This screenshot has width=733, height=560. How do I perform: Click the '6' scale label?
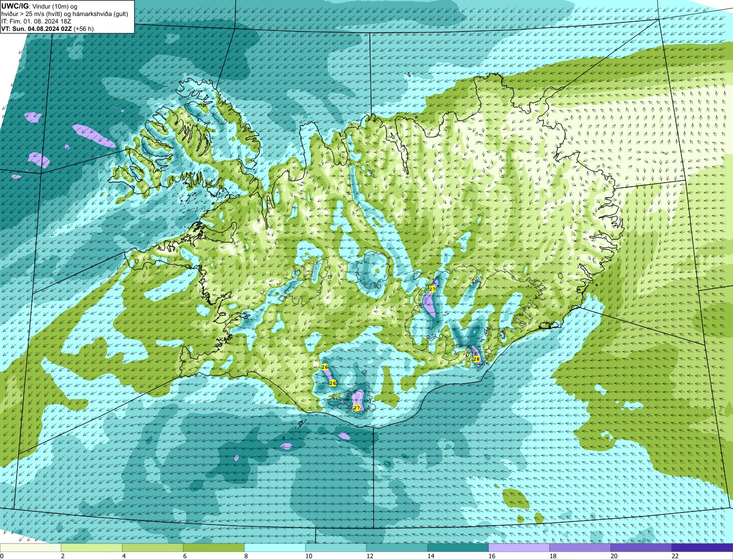[184, 556]
